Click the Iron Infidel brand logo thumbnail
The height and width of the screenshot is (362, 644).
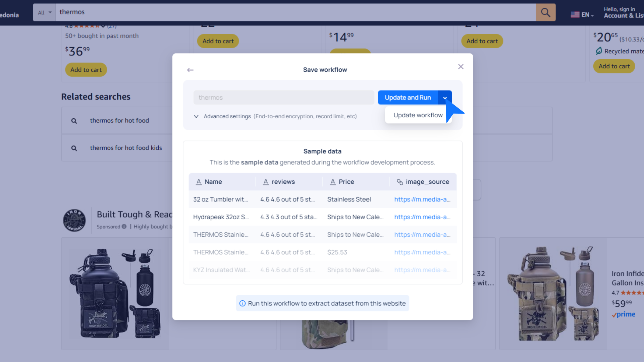pyautogui.click(x=74, y=220)
